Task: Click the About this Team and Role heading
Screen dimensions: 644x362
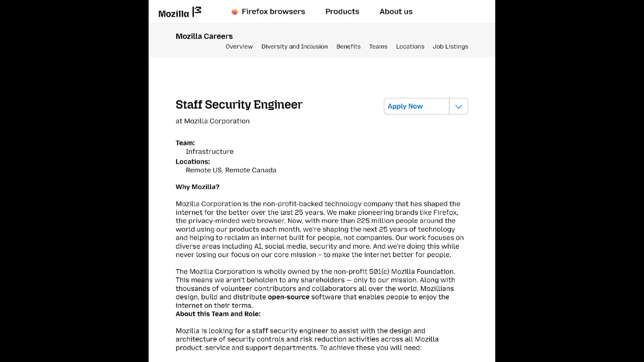Action: point(218,314)
